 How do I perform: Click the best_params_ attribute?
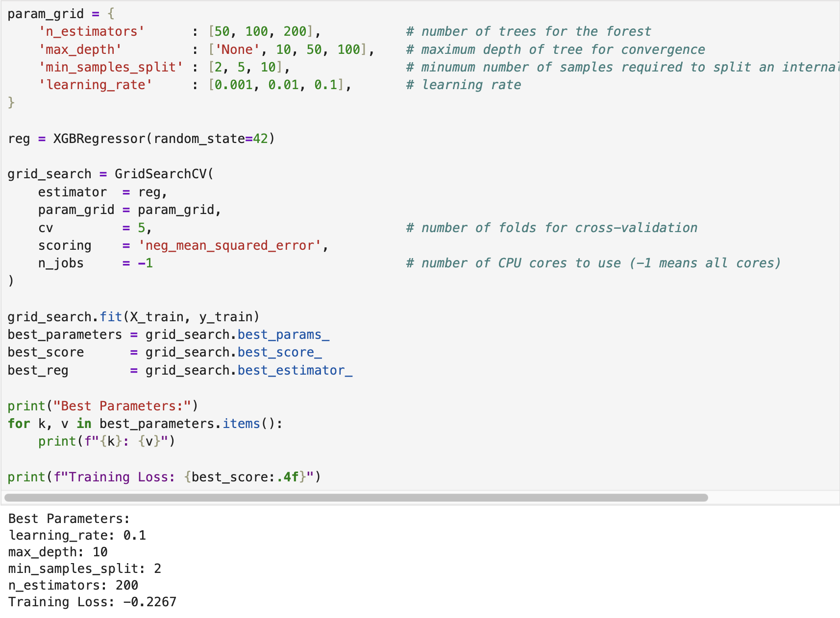[x=283, y=335]
